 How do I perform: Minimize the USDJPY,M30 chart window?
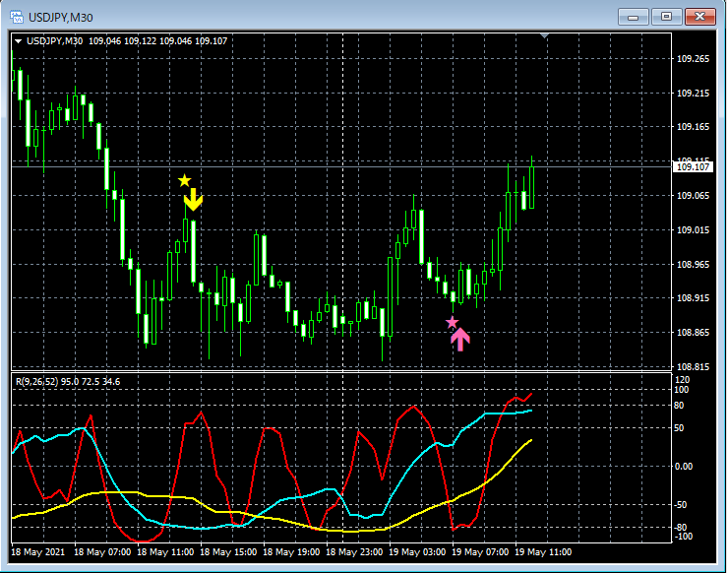(633, 17)
